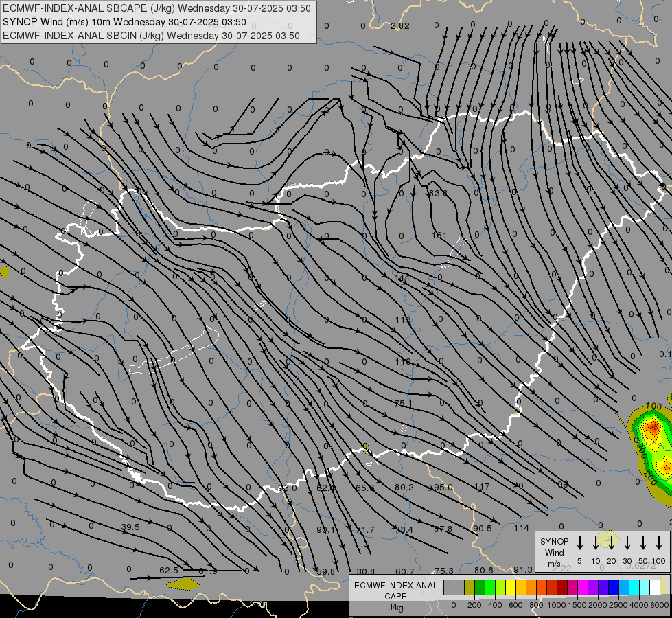Click the small olive diamond at left edge
Image resolution: width=672 pixels, height=618 pixels.
tap(4, 272)
